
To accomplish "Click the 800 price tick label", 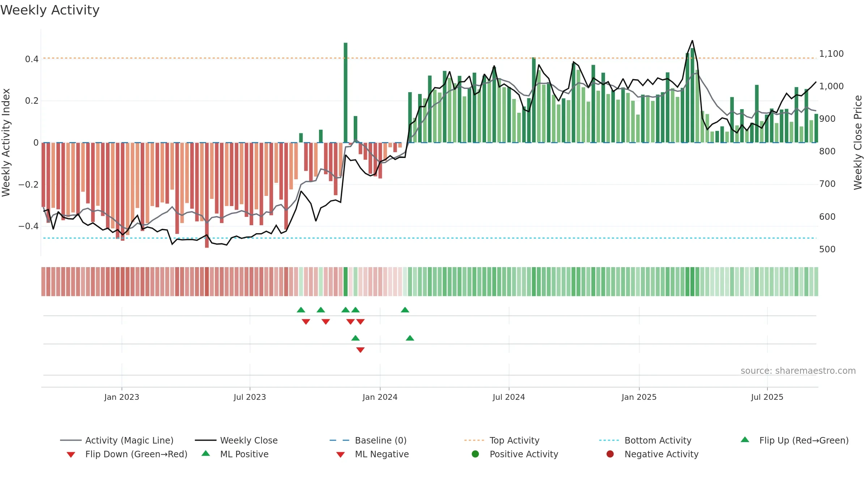I will pyautogui.click(x=827, y=151).
